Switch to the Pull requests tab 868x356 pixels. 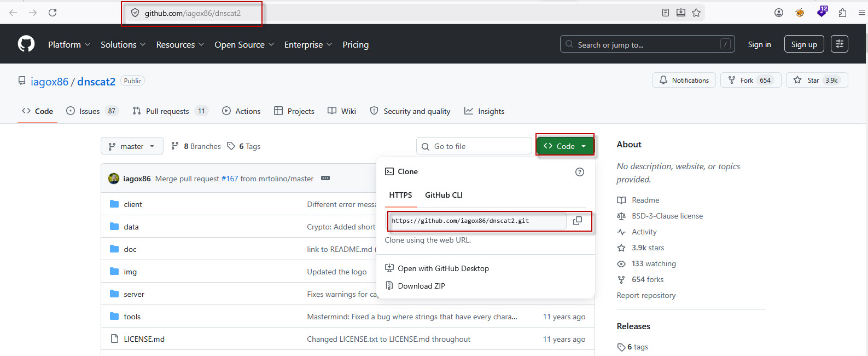(170, 111)
